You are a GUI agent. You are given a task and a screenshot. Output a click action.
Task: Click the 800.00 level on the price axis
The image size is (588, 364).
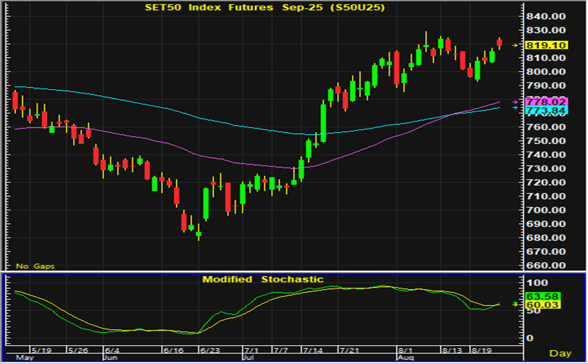[x=545, y=72]
